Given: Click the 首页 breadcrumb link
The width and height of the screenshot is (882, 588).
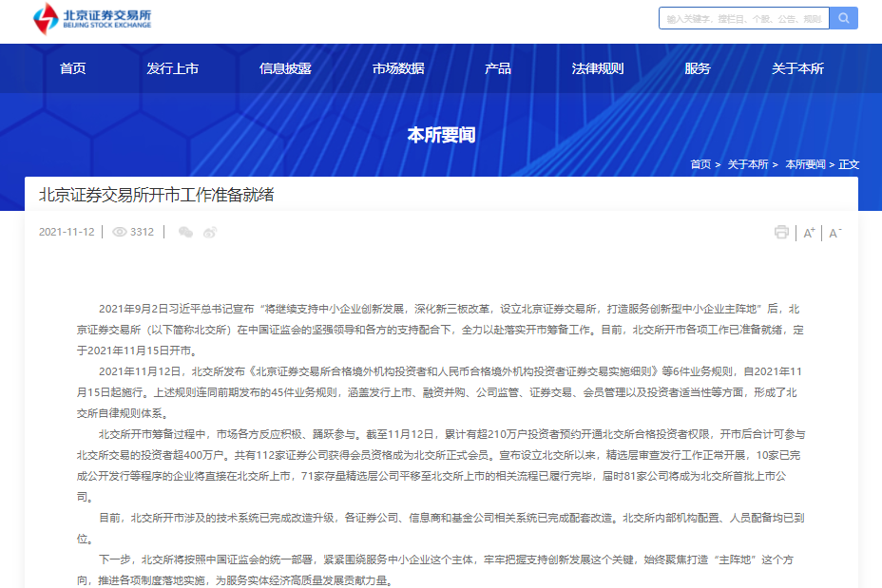Looking at the screenshot, I should pyautogui.click(x=699, y=163).
